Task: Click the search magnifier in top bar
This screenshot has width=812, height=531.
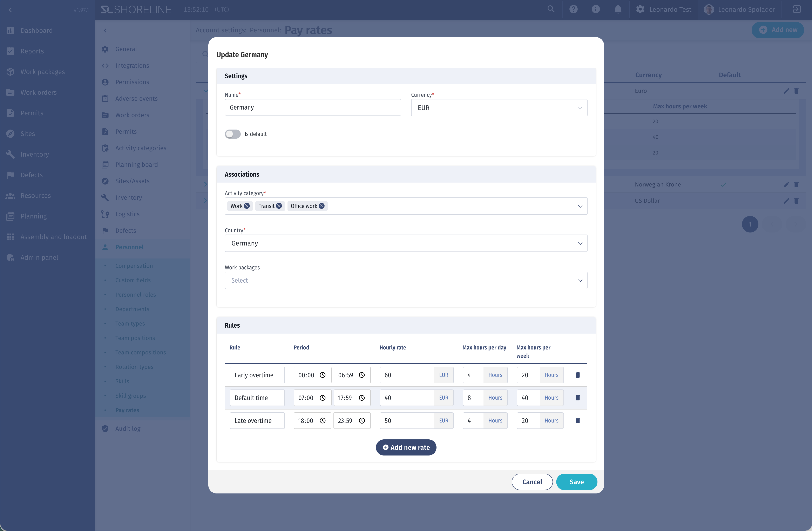Action: tap(551, 9)
